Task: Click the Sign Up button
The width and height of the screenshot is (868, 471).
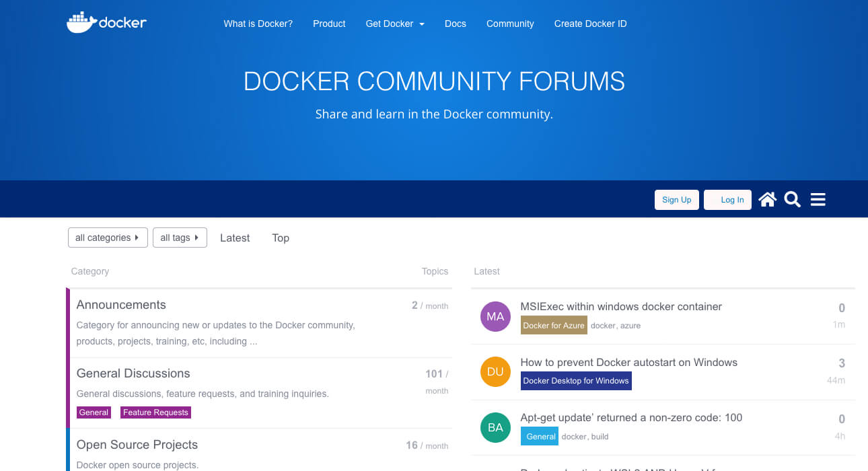Action: [x=676, y=199]
